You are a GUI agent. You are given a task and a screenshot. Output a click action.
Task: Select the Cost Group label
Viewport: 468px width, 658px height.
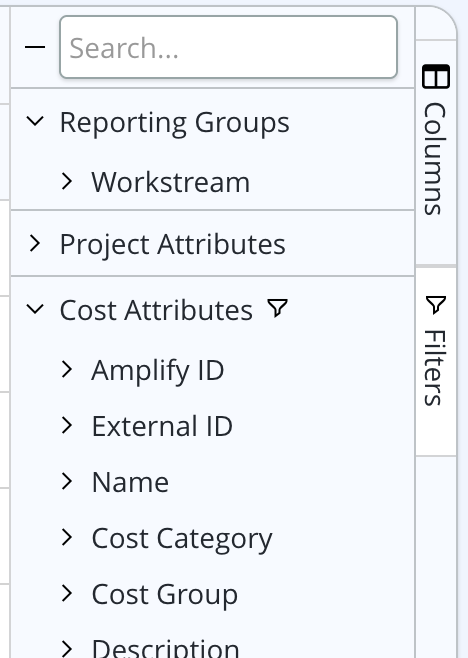(x=165, y=594)
